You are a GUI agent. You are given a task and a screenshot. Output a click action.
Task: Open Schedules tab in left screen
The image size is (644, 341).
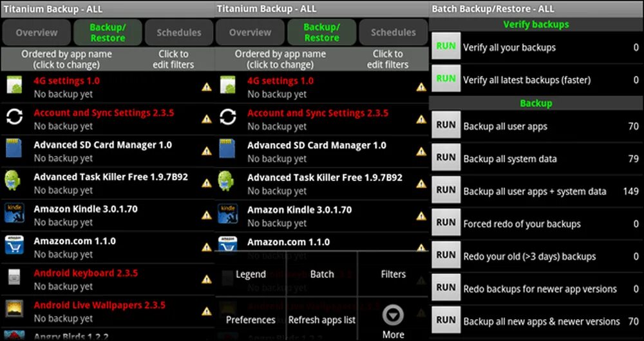tap(179, 32)
